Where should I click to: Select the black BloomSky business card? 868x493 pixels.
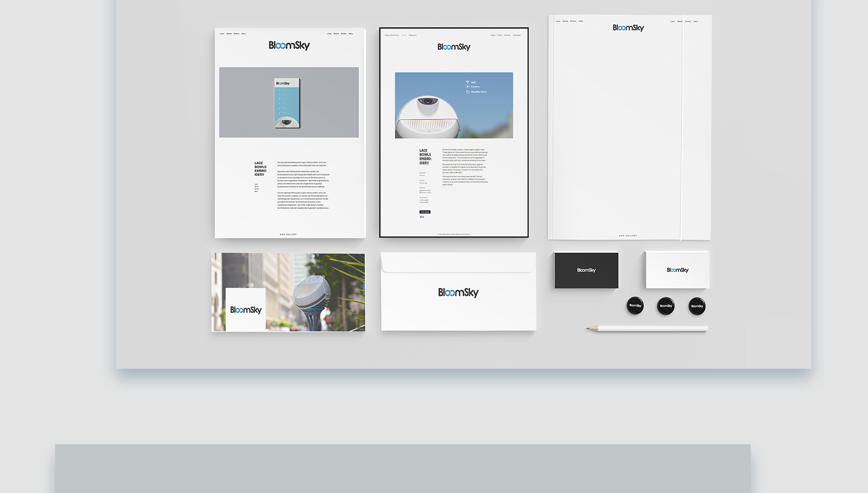(x=586, y=270)
